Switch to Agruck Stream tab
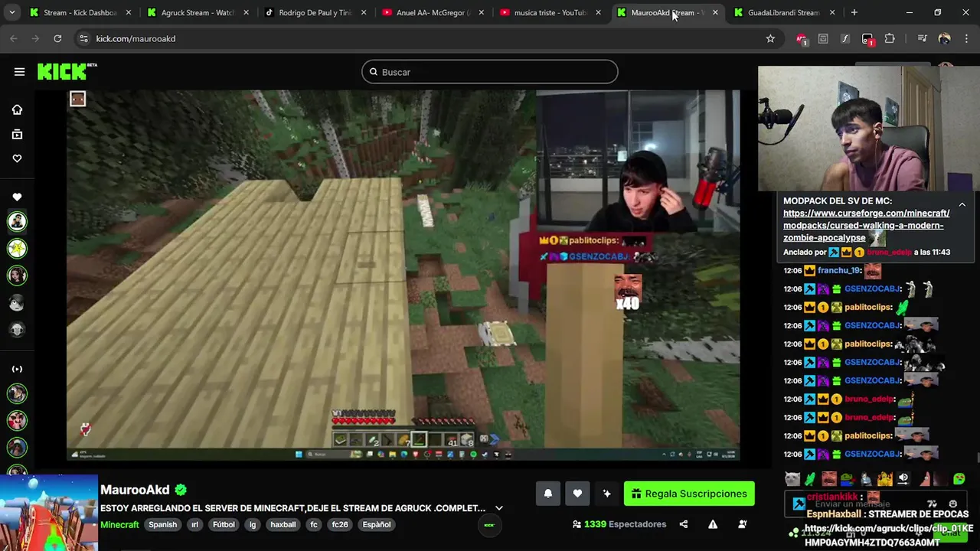 197,13
